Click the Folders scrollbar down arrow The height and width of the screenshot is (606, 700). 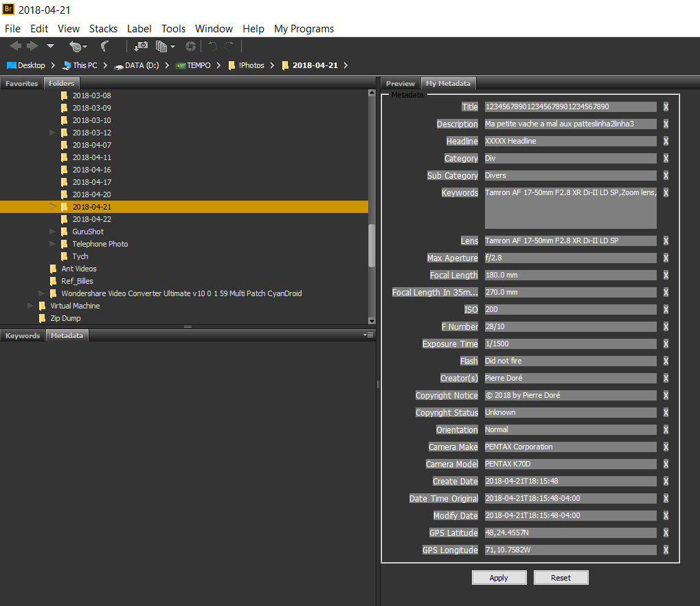tap(372, 321)
